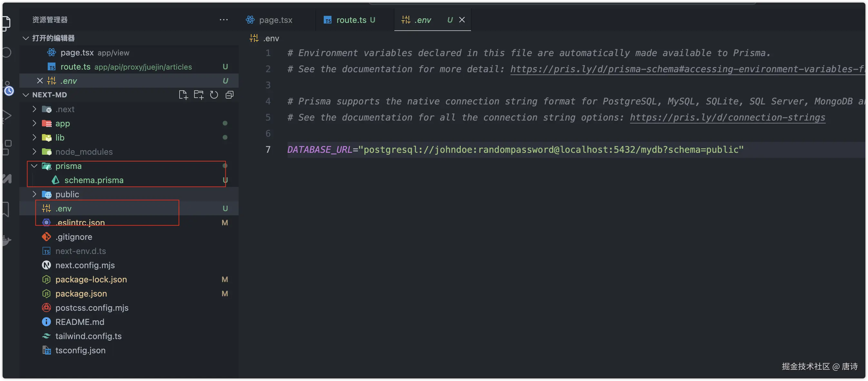This screenshot has width=868, height=381.
Task: Open tsconfig.json file
Action: [x=129, y=350]
